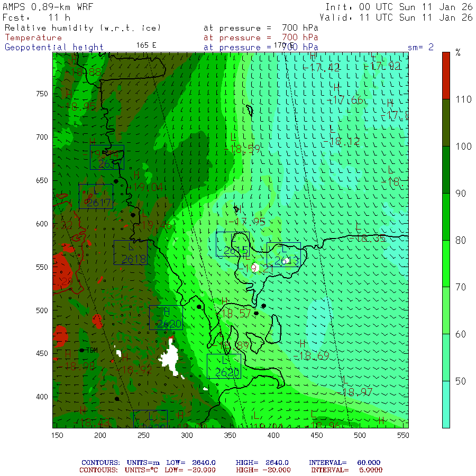Click the "Init: 00 UTC Sun 11 Jan 26" text

[x=399, y=7]
